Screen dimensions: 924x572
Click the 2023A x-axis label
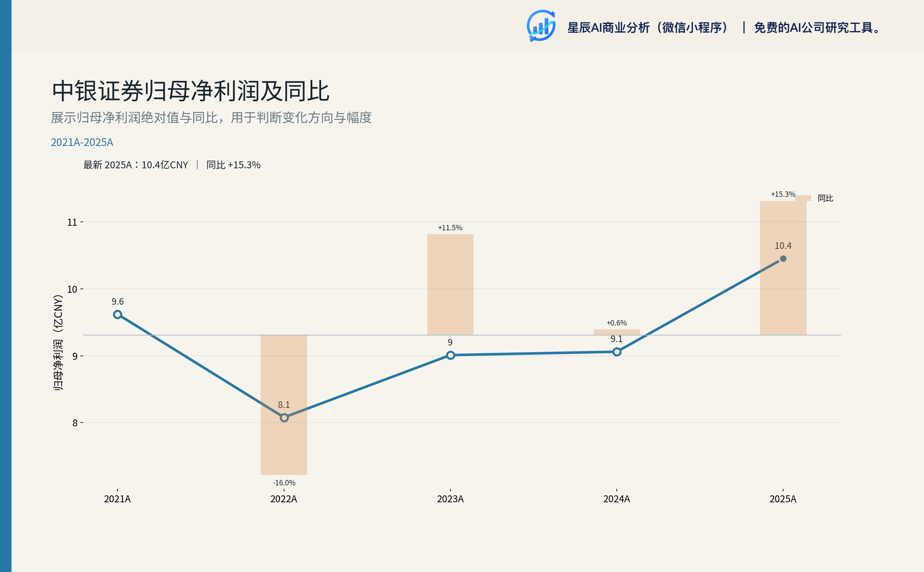[x=450, y=499]
